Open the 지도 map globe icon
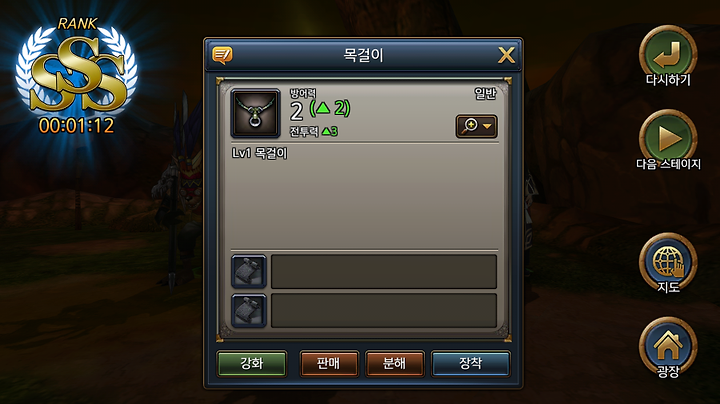This screenshot has width=720, height=404. [668, 262]
